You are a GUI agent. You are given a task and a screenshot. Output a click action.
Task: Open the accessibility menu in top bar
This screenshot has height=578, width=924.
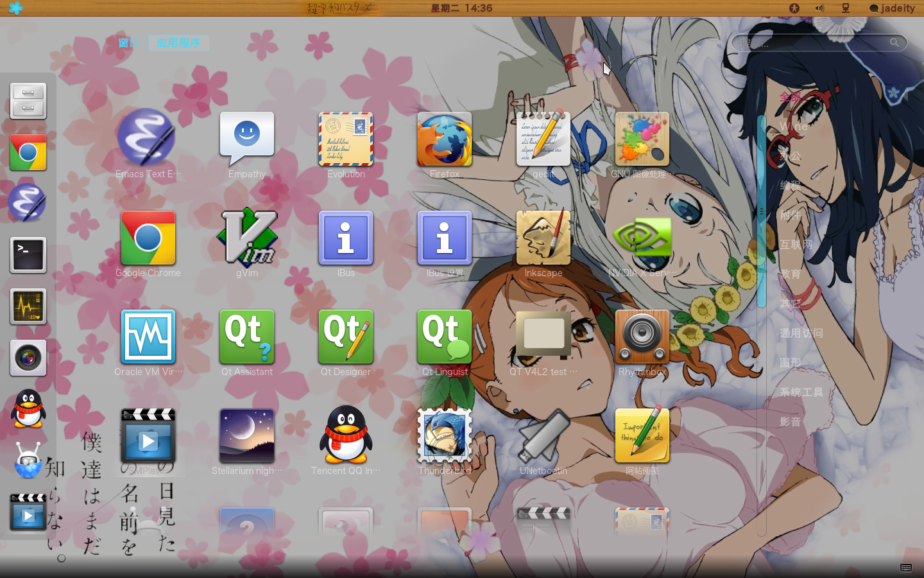coord(794,8)
